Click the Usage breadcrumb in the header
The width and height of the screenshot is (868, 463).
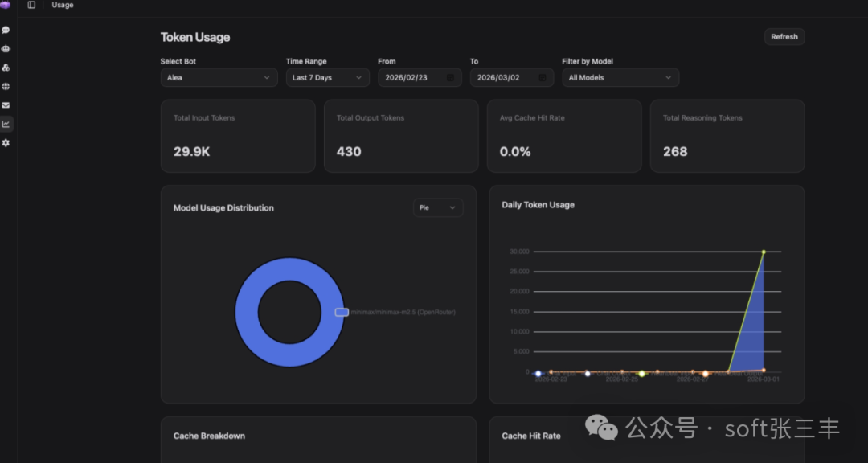tap(63, 5)
